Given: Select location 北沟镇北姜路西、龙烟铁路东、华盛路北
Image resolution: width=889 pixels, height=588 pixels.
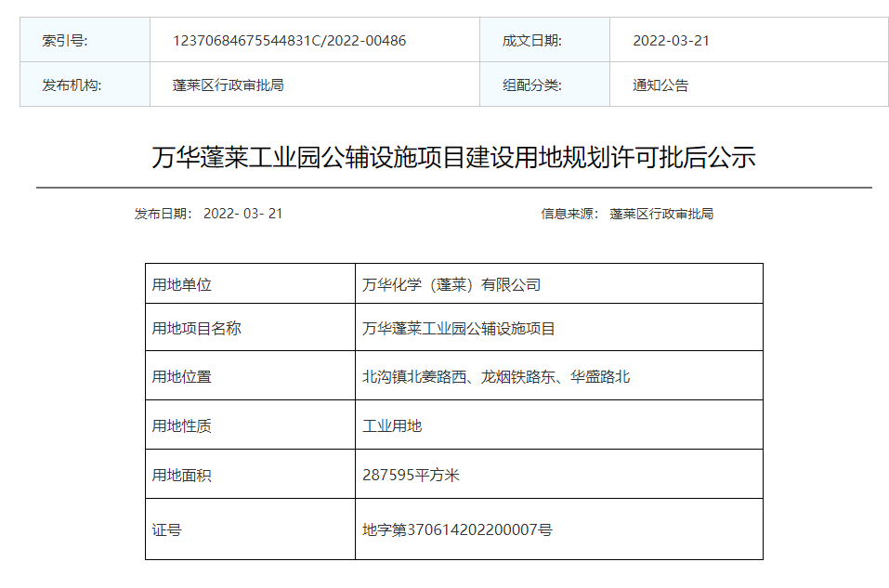Looking at the screenshot, I should pyautogui.click(x=496, y=376).
